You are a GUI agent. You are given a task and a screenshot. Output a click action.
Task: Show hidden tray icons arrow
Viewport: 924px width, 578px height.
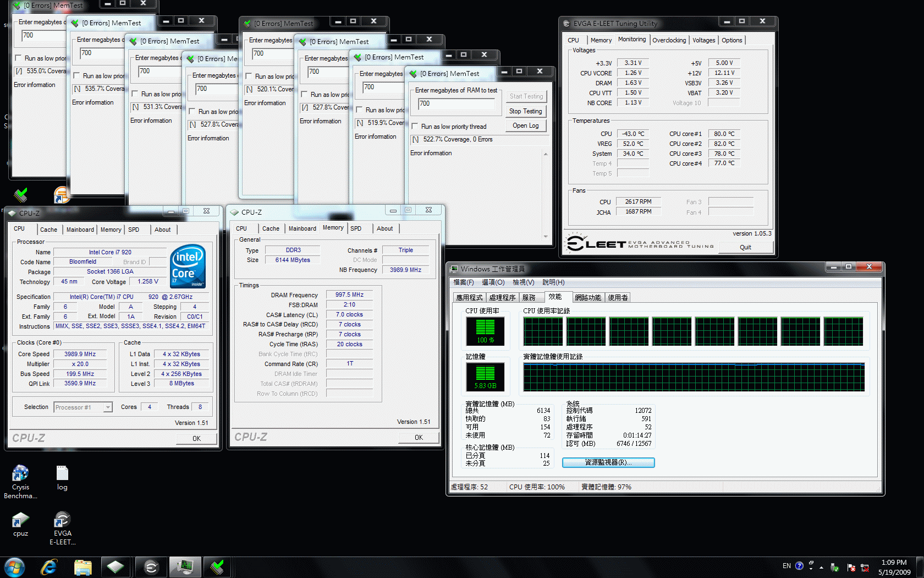click(821, 567)
